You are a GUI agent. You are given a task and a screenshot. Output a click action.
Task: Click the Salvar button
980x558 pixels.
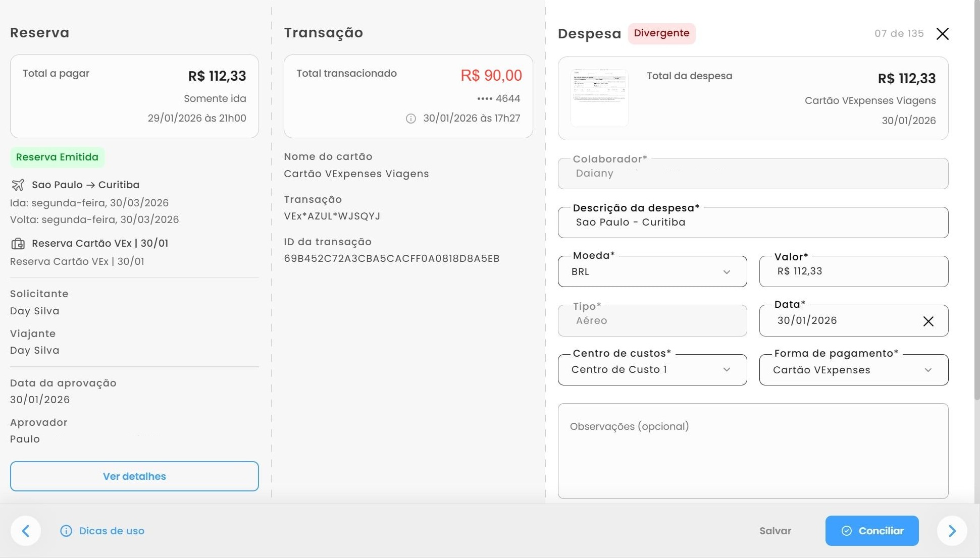coord(775,531)
